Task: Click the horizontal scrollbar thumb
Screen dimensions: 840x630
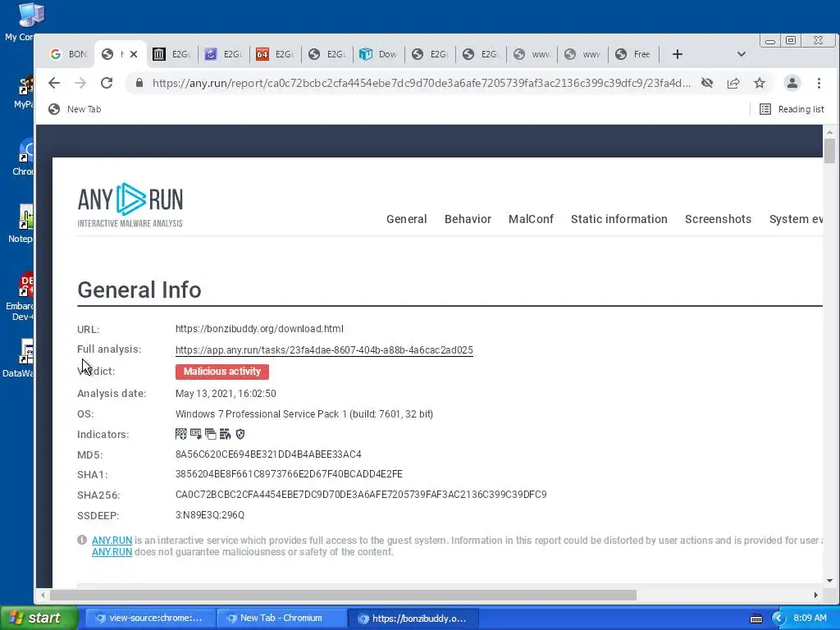Action: [x=343, y=596]
